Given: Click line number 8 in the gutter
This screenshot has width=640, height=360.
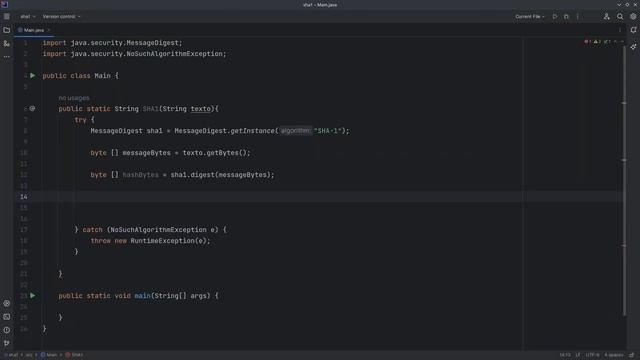Looking at the screenshot, I should tap(25, 131).
